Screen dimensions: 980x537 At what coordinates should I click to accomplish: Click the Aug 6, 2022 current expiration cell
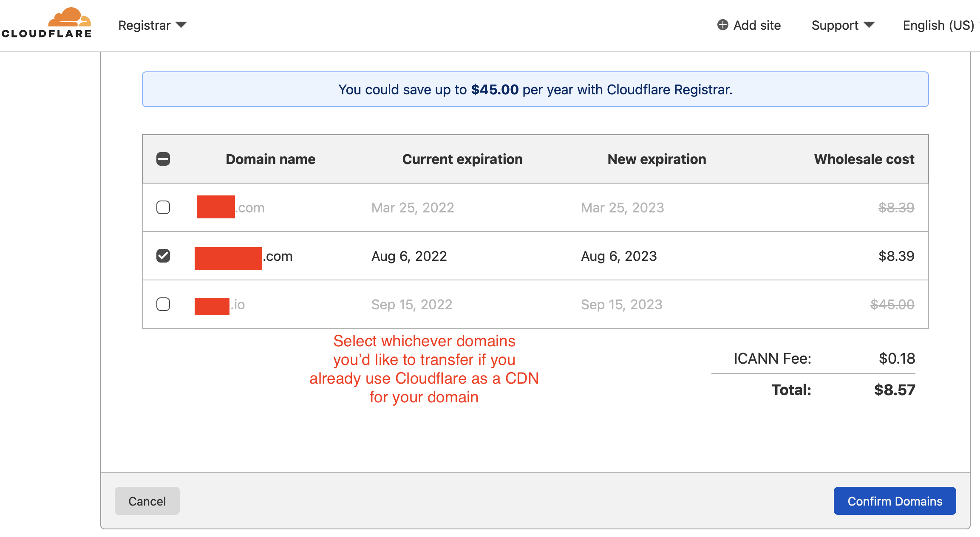point(409,256)
